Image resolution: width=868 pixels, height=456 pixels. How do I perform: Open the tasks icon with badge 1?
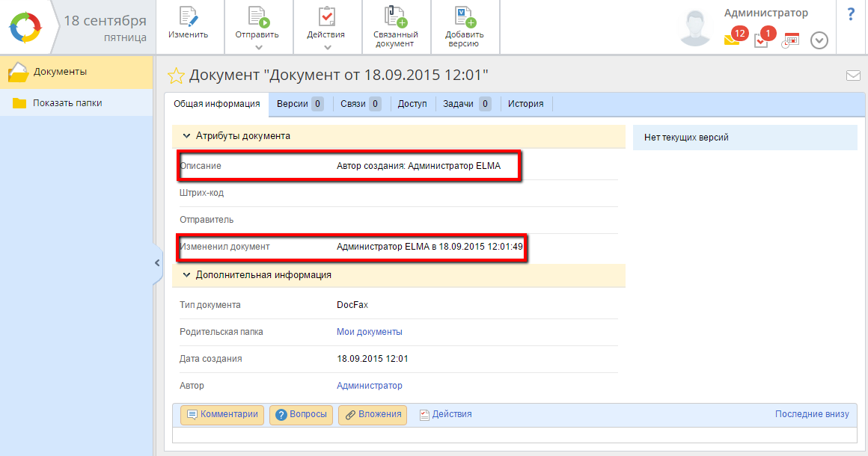(x=761, y=40)
